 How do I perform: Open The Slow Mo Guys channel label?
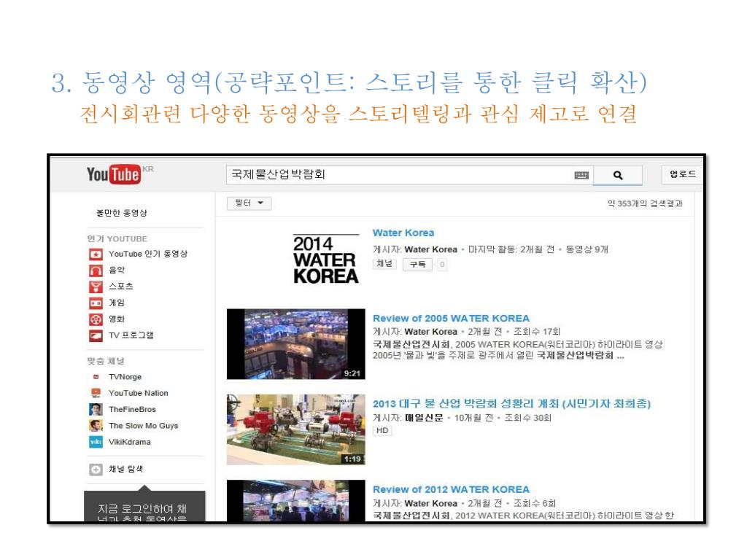tap(144, 425)
